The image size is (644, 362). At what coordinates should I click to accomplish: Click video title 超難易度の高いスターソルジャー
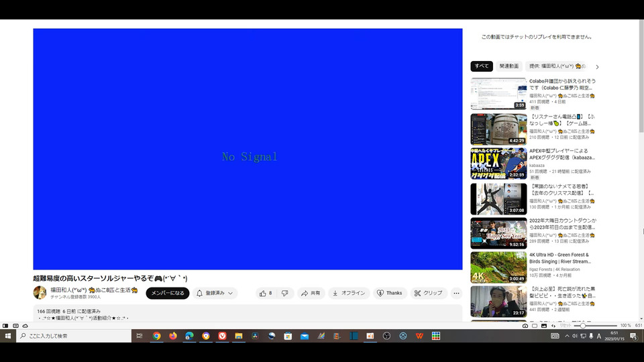coord(110,278)
